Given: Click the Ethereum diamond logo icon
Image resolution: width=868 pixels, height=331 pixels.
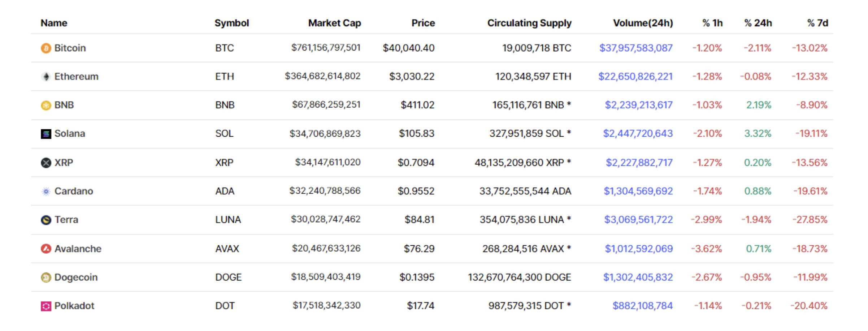Looking at the screenshot, I should [46, 77].
